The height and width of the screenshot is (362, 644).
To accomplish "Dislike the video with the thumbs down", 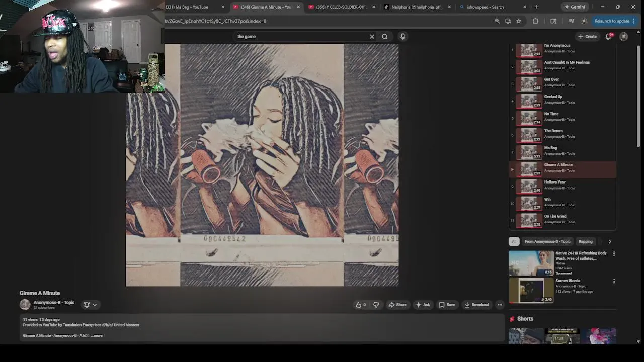I will click(376, 305).
